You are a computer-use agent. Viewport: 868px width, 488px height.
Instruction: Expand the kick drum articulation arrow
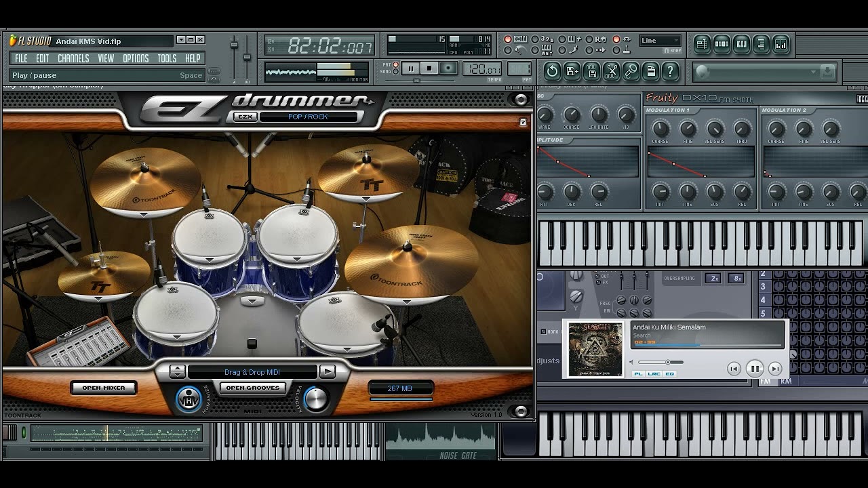[252, 300]
